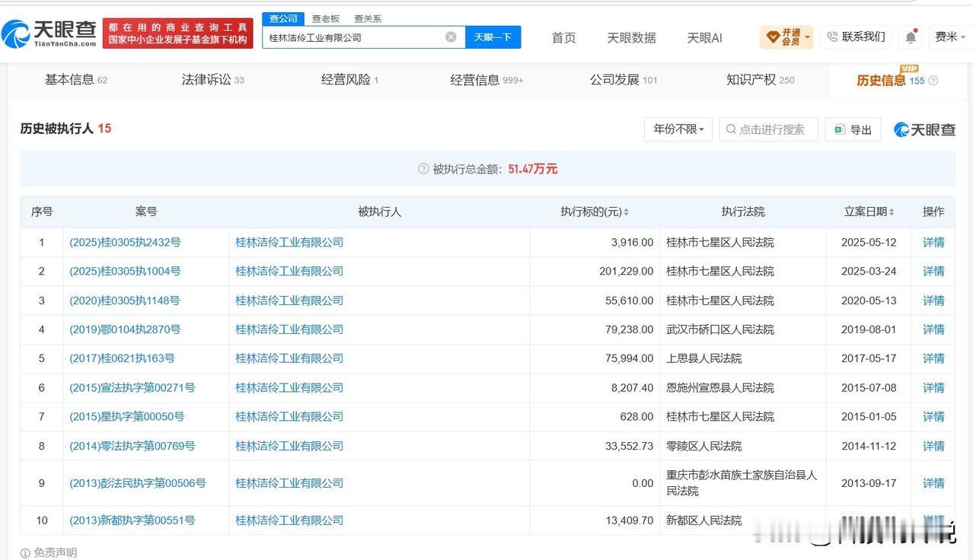Click the 免责声明 disclaimer link

56,553
